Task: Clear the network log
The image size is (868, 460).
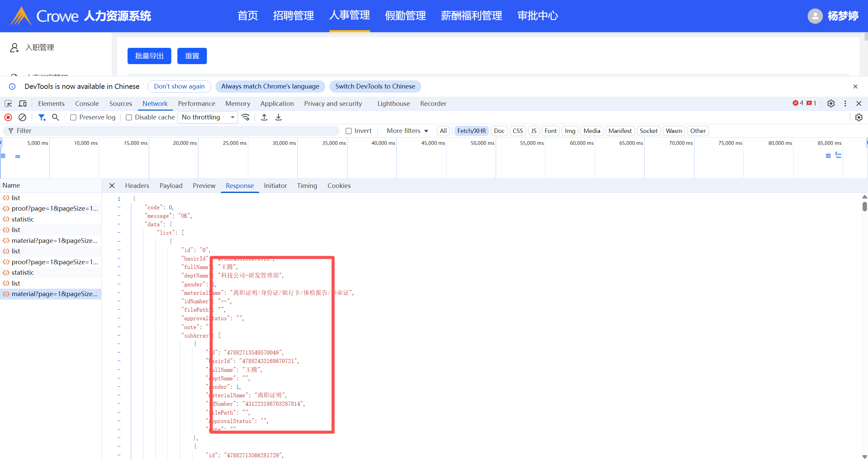Action: pyautogui.click(x=22, y=117)
